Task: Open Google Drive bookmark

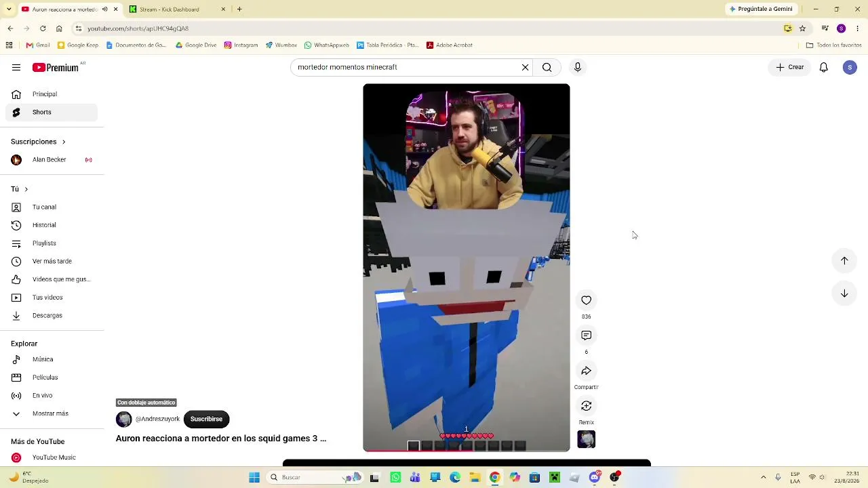Action: [x=196, y=45]
